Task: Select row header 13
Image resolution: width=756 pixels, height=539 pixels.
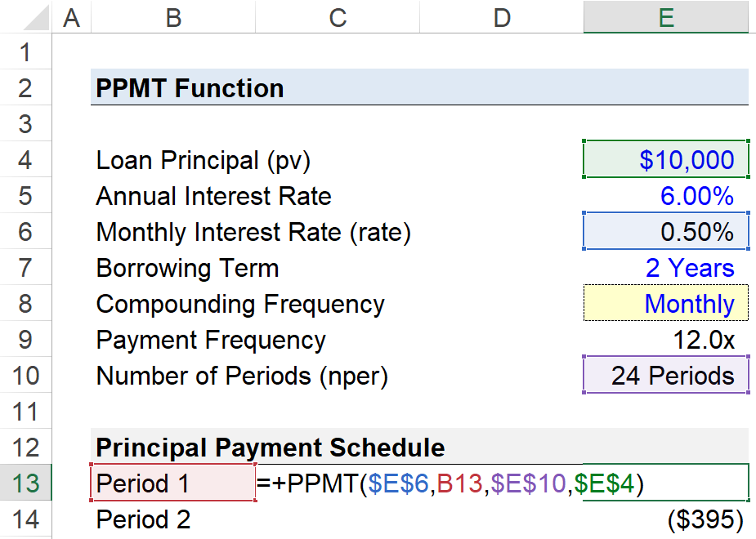Action: click(x=25, y=483)
